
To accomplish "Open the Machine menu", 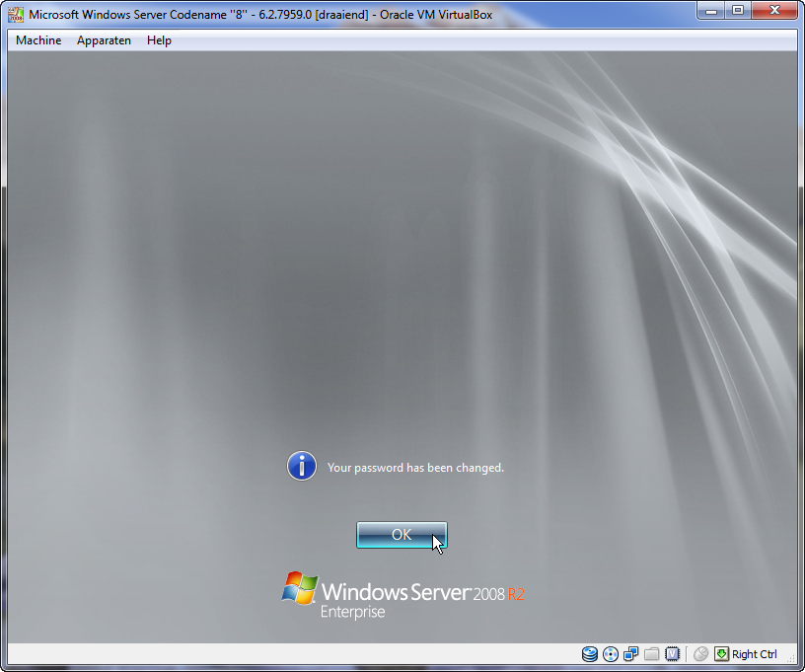I will 38,40.
